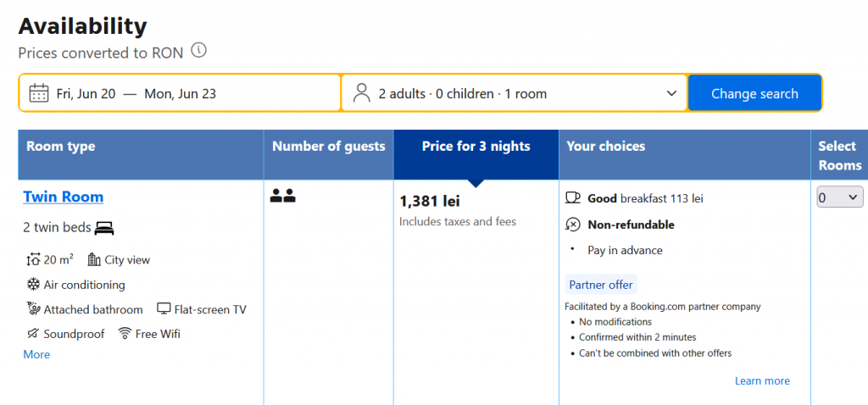This screenshot has width=868, height=405.
Task: Open the Twin Room link
Action: pyautogui.click(x=64, y=197)
